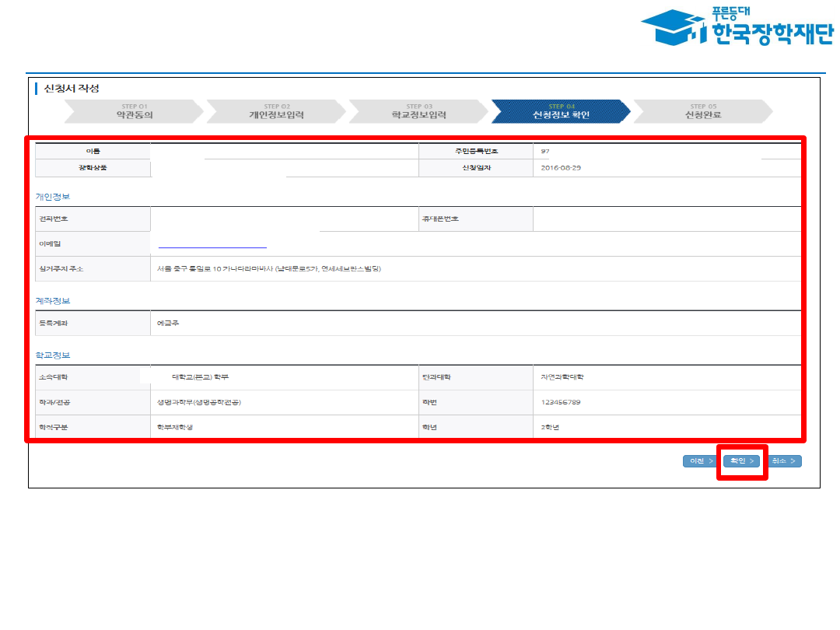This screenshot has height=630, width=840.
Task: Click the 개인정보 section heading
Action: click(52, 197)
